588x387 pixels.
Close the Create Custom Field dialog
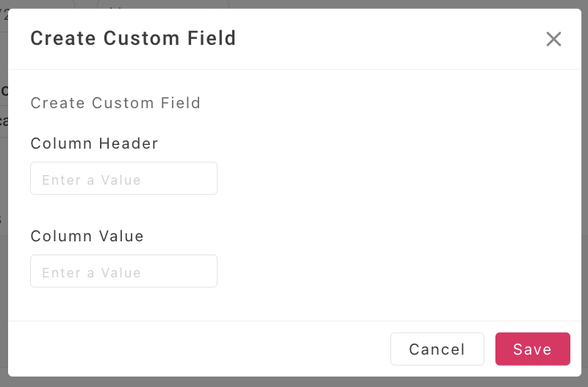[x=553, y=39]
